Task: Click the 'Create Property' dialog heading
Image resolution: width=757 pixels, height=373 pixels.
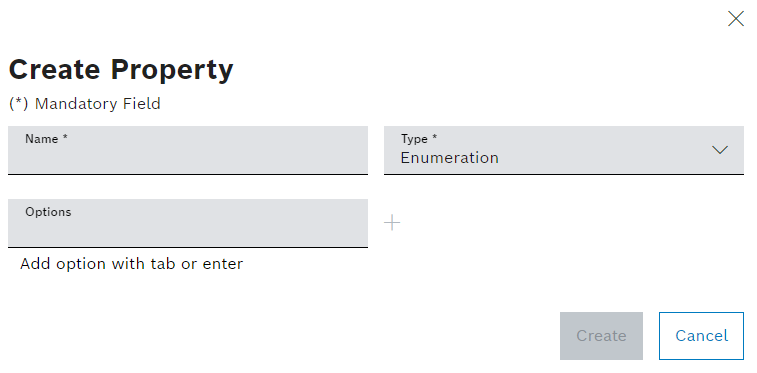Action: [121, 70]
